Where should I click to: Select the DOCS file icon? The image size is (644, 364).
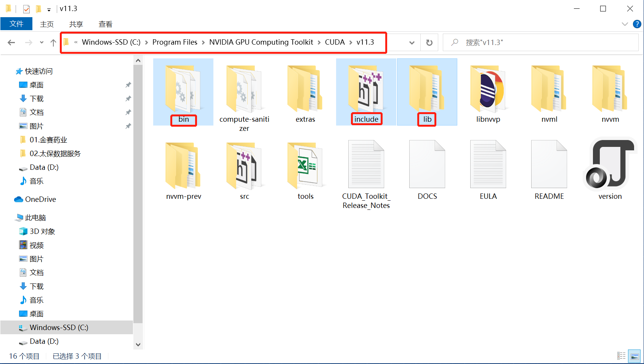tap(427, 164)
